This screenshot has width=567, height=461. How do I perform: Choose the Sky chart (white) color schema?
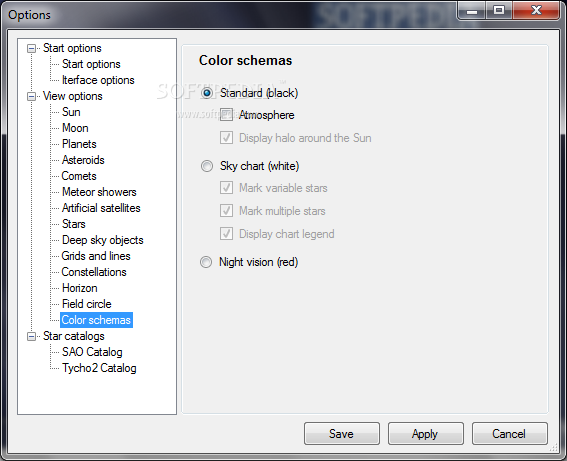(207, 166)
